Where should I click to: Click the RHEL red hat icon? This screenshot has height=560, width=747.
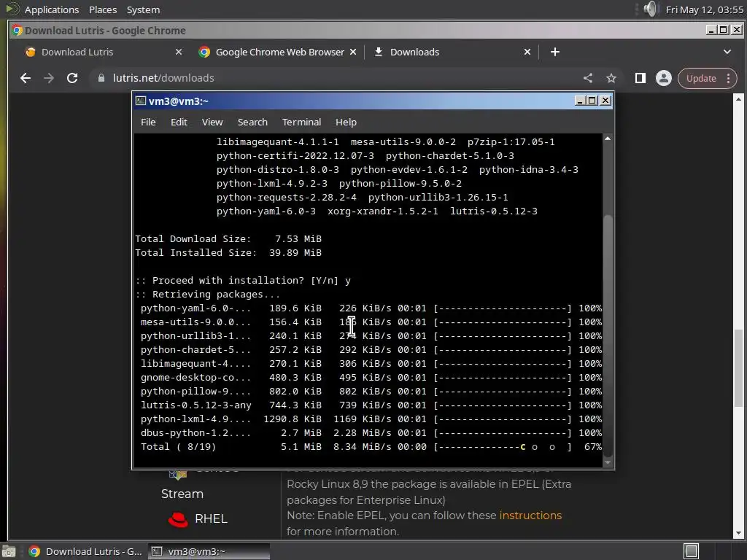(178, 519)
